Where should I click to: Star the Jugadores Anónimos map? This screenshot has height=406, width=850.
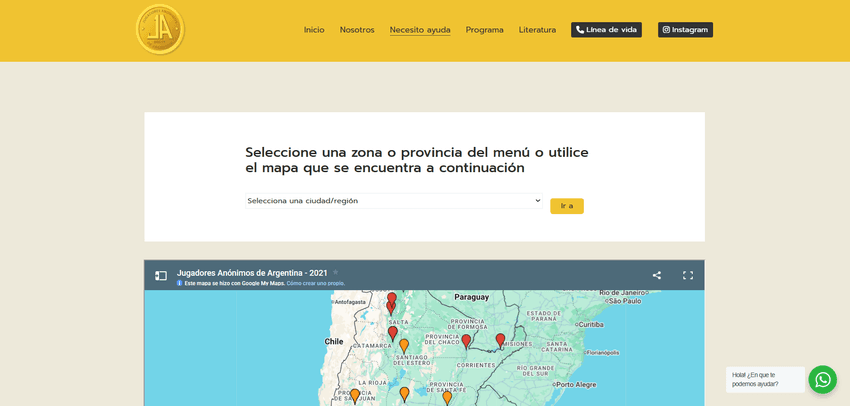(336, 272)
